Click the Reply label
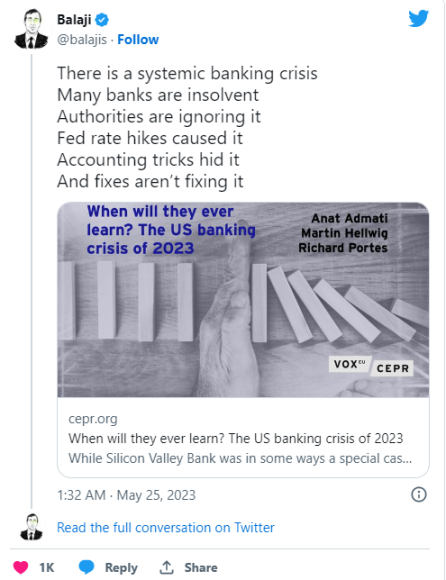Screen dimensions: 446x580 121,567
